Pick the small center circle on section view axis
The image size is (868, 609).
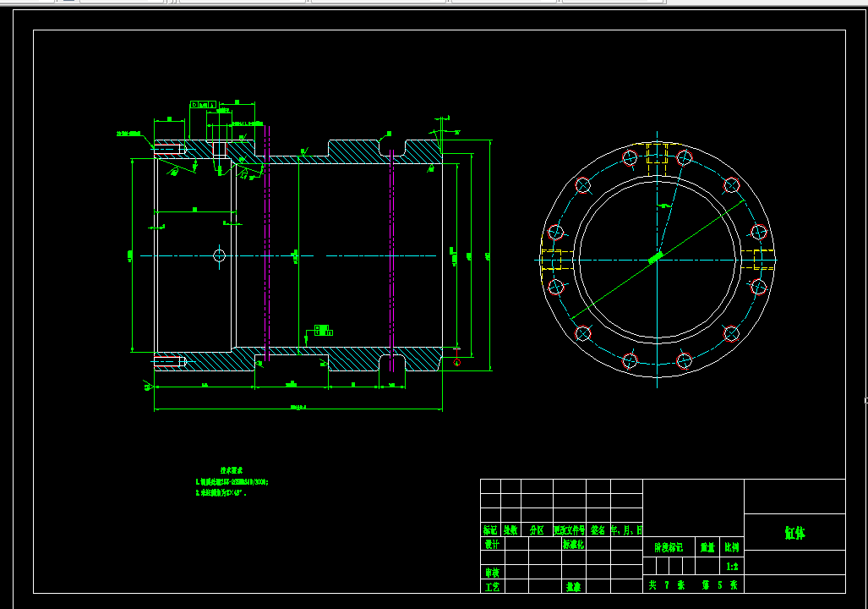click(x=219, y=255)
